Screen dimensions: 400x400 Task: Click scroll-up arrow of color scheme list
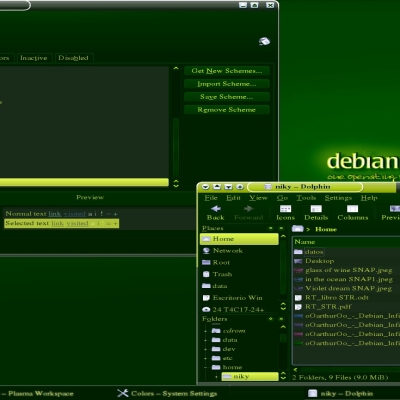[176, 69]
